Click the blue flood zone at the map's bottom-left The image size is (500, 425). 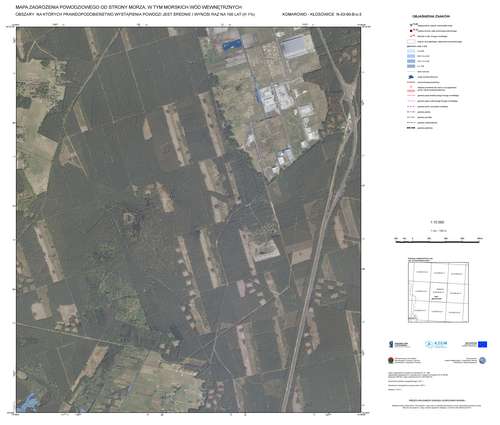(27, 403)
